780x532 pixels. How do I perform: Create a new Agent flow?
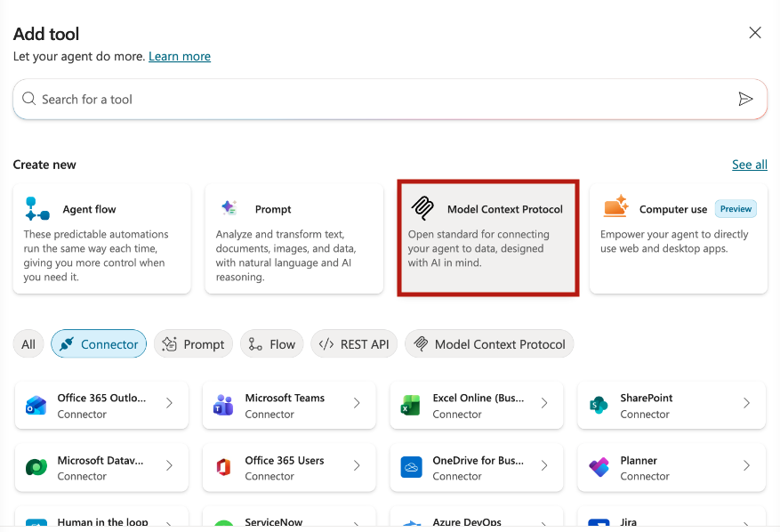point(102,239)
